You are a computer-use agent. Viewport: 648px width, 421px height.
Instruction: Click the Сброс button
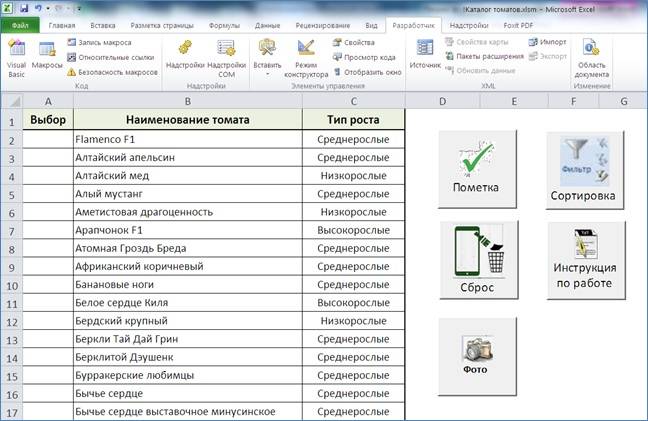coord(479,259)
